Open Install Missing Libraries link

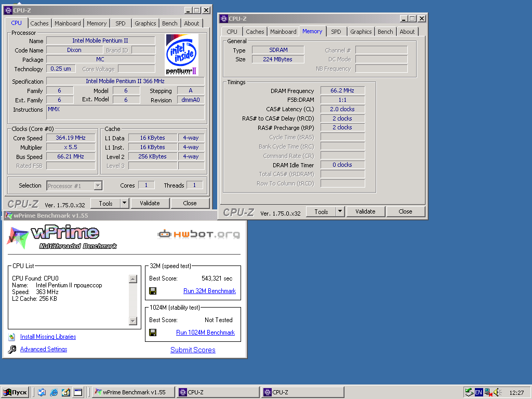tap(48, 337)
